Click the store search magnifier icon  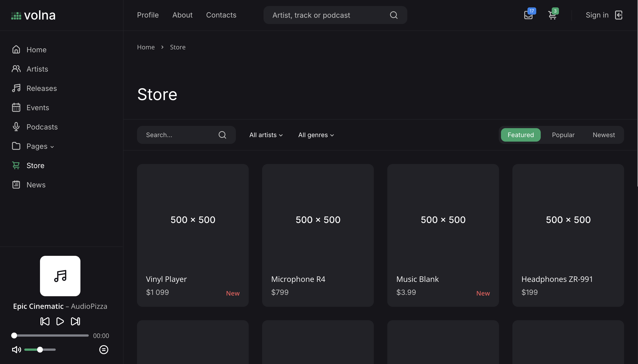coord(222,135)
